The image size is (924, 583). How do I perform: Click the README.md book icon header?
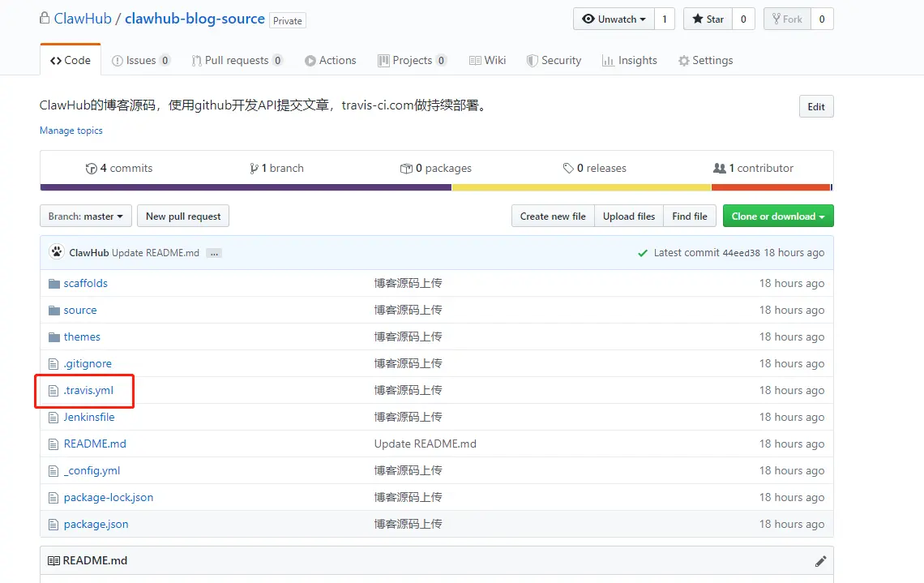click(53, 560)
